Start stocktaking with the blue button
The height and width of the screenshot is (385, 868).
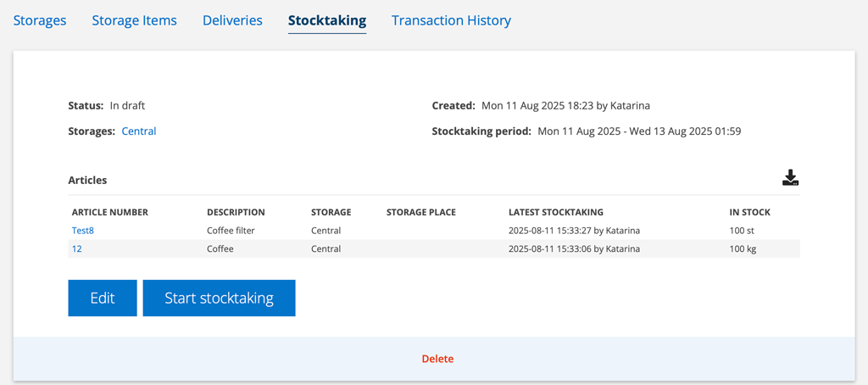click(x=220, y=298)
